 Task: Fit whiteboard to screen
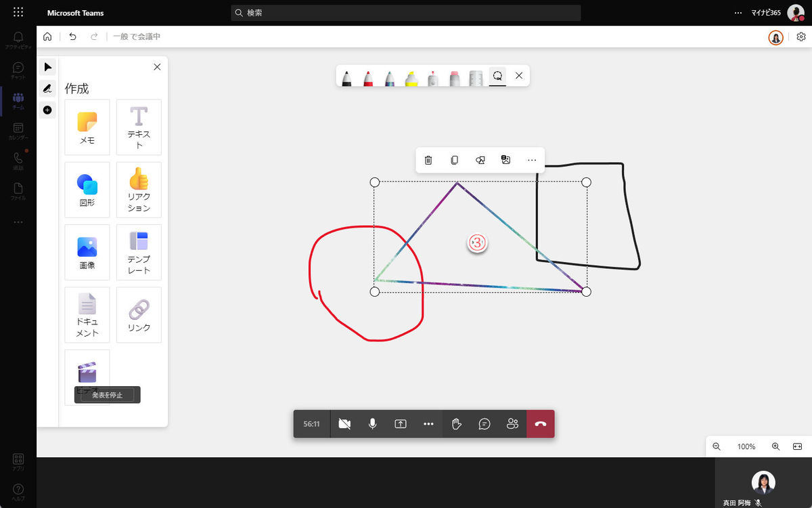pos(797,446)
